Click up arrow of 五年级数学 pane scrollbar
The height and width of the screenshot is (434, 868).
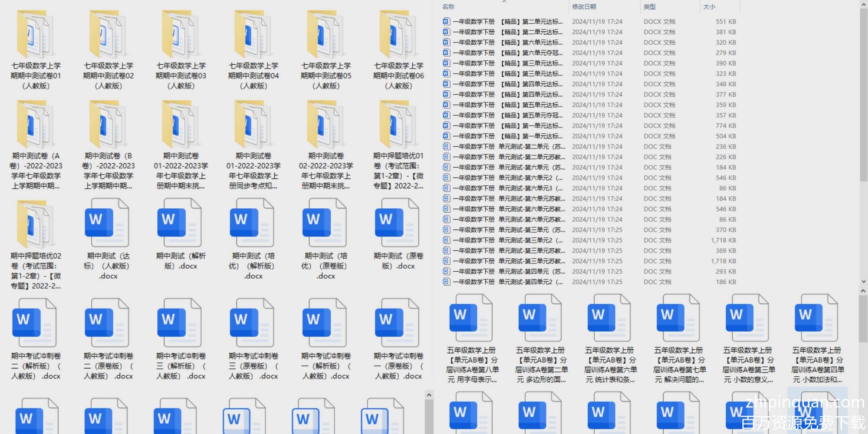tap(863, 291)
